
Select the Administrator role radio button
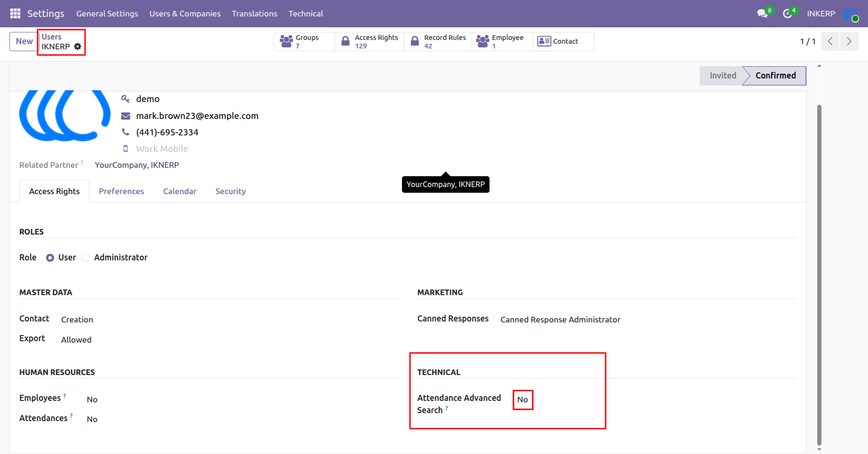tap(86, 258)
